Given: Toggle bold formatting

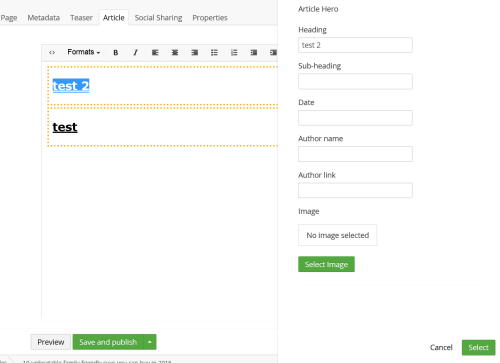Looking at the screenshot, I should 116,52.
